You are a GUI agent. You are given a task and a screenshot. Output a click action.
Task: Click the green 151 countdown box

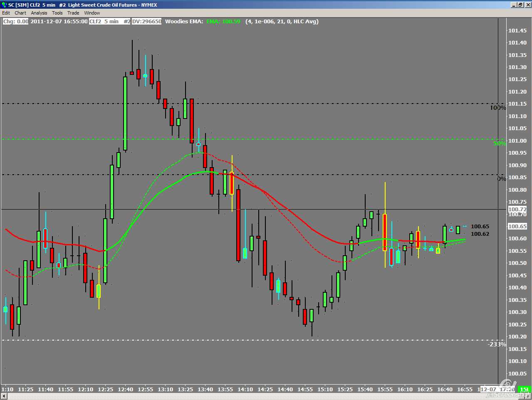tap(525, 390)
